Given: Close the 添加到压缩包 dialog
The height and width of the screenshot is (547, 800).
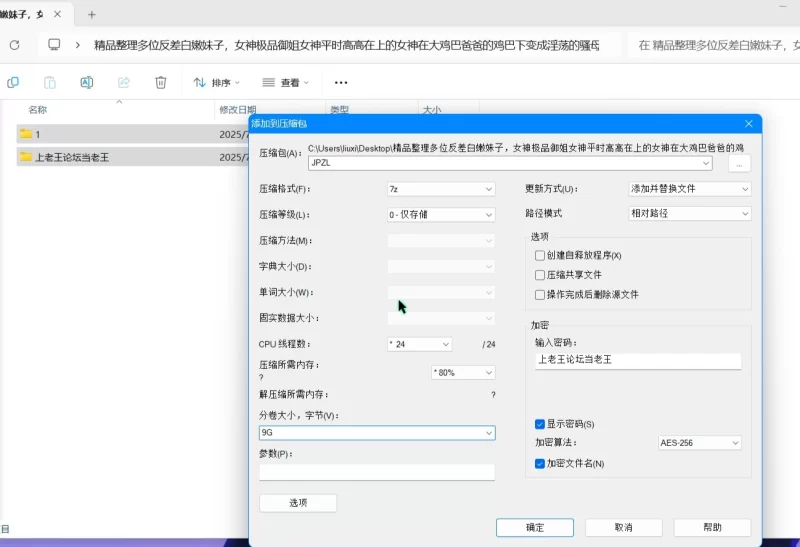Looking at the screenshot, I should (x=748, y=123).
